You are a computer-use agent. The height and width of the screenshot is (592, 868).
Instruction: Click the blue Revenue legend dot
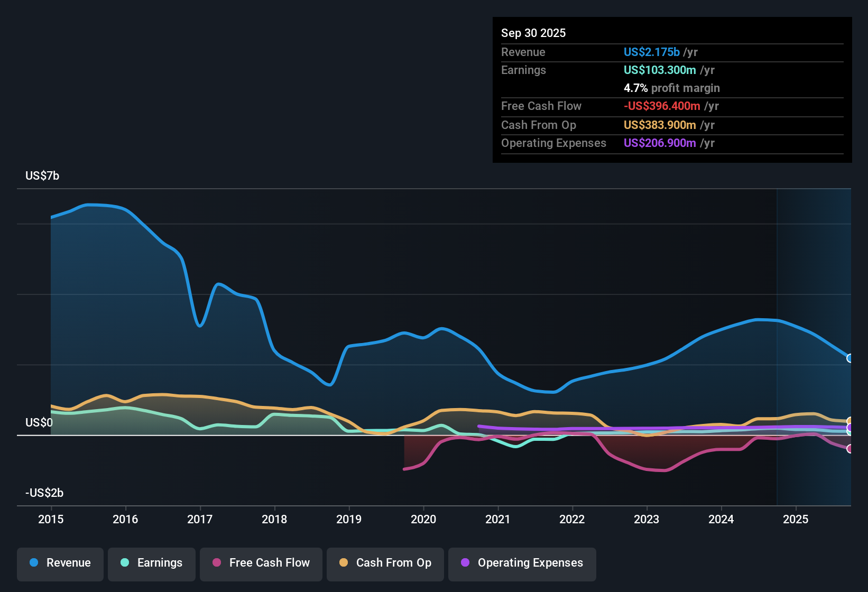(33, 563)
